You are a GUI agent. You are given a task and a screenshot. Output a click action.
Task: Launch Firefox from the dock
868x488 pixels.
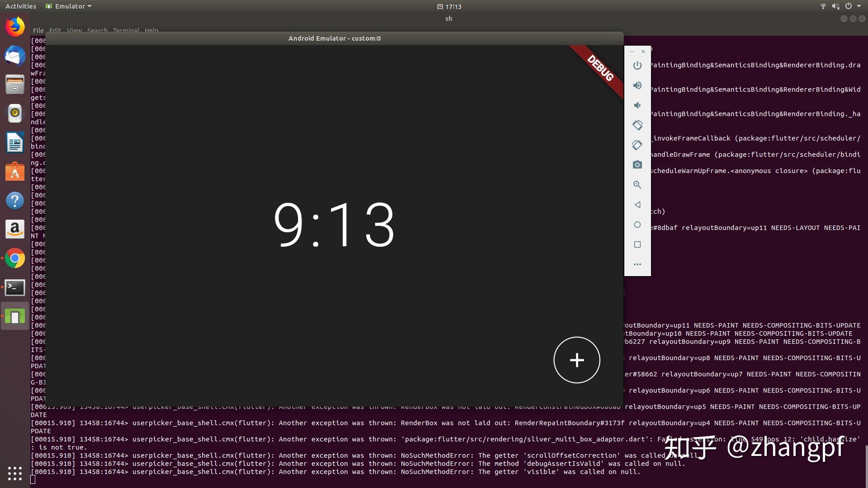(15, 26)
